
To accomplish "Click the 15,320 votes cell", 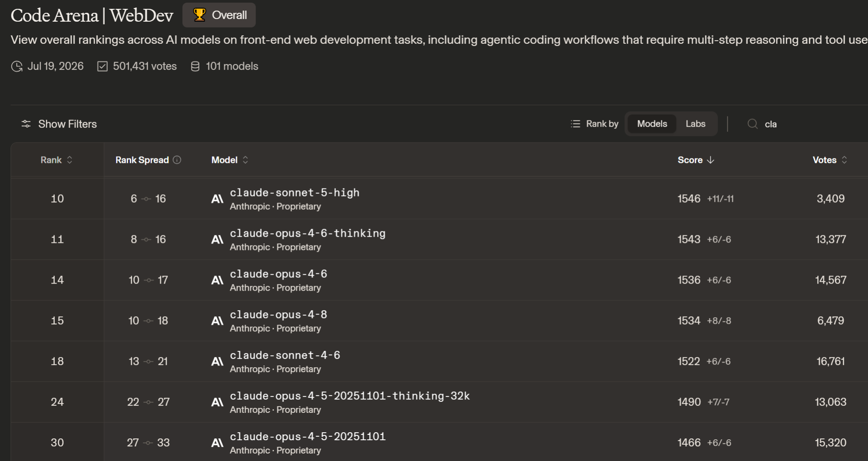I will point(831,443).
